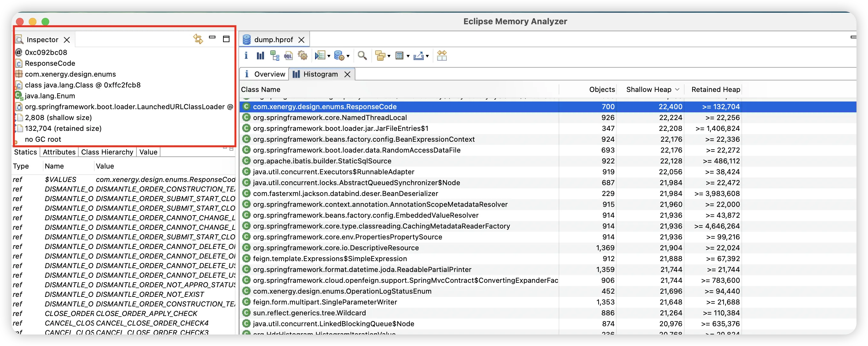Sort by Class Name column header
The image size is (868, 346).
pyautogui.click(x=399, y=89)
